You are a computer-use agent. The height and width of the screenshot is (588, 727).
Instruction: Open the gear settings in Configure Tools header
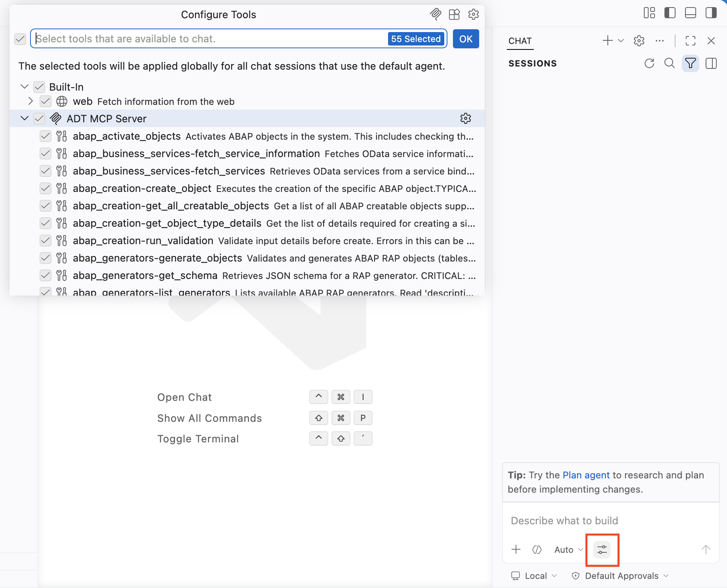(474, 15)
